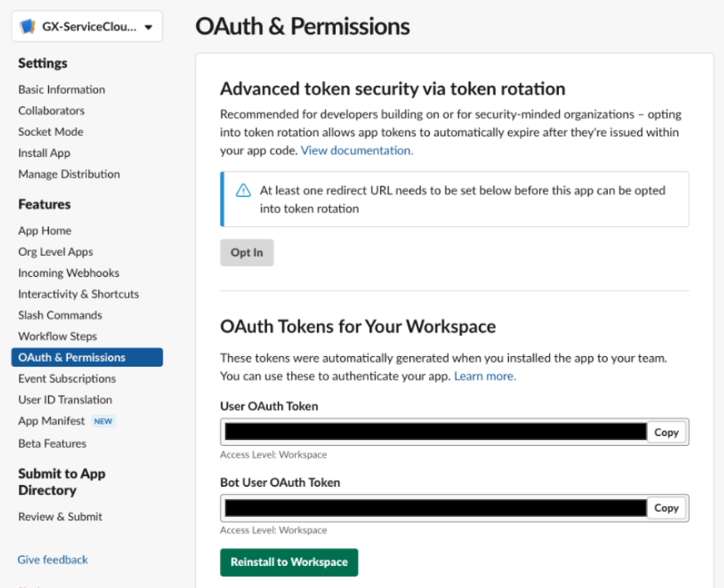The height and width of the screenshot is (588, 724).
Task: Copy the Bot User OAuth Token
Action: tap(666, 508)
